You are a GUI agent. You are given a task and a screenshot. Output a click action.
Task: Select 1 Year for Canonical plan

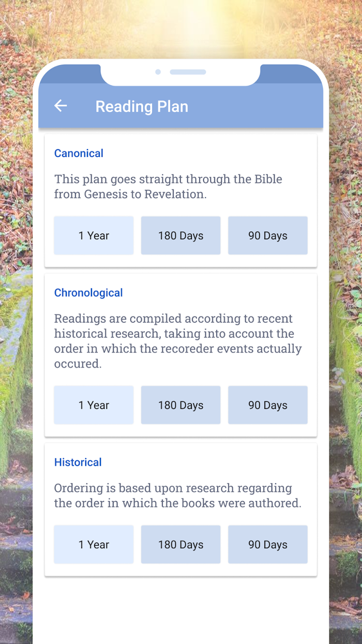pyautogui.click(x=94, y=236)
